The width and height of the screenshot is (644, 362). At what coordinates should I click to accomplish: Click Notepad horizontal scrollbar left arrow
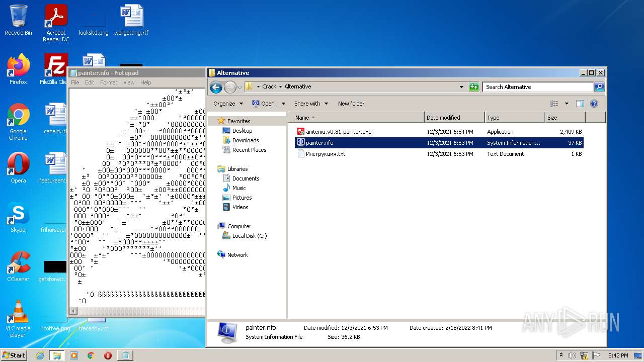tap(73, 312)
